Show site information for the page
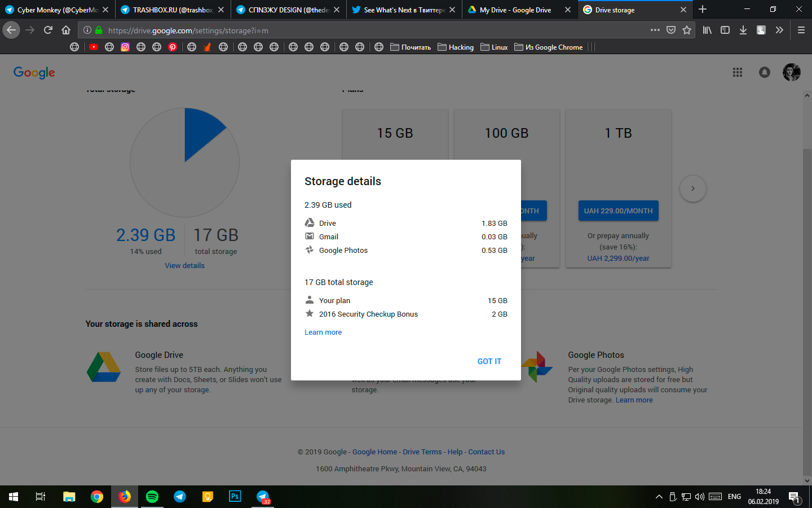 (87, 30)
